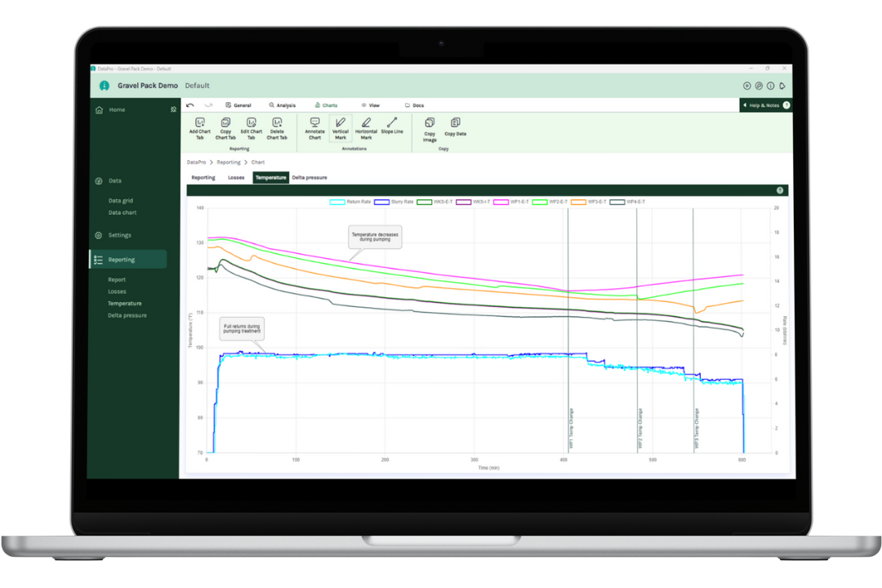Open Data grid link in sidebar
The image size is (882, 588).
pos(121,200)
